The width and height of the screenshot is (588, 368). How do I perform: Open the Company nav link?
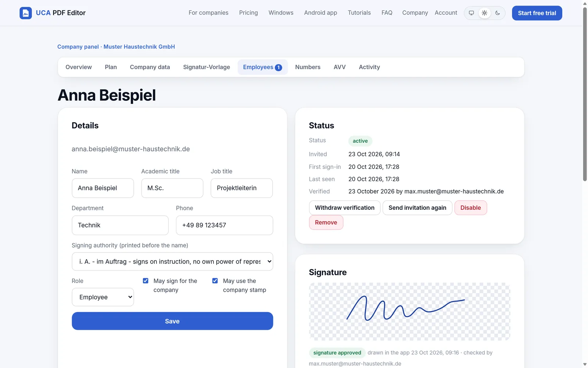(415, 13)
